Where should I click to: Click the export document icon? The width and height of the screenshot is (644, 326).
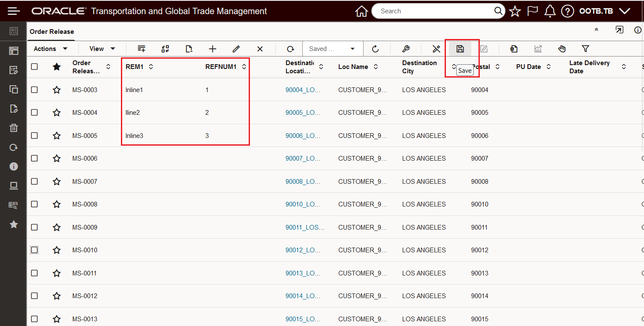(514, 49)
